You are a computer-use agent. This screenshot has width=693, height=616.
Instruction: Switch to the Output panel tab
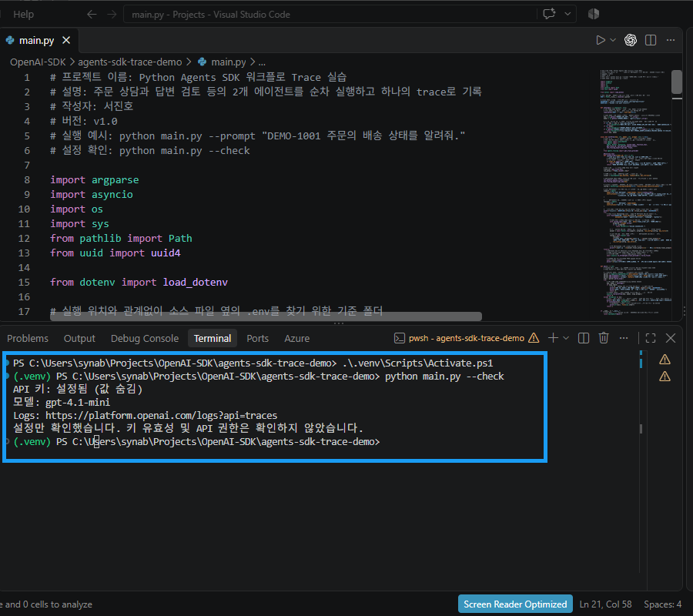coord(79,339)
